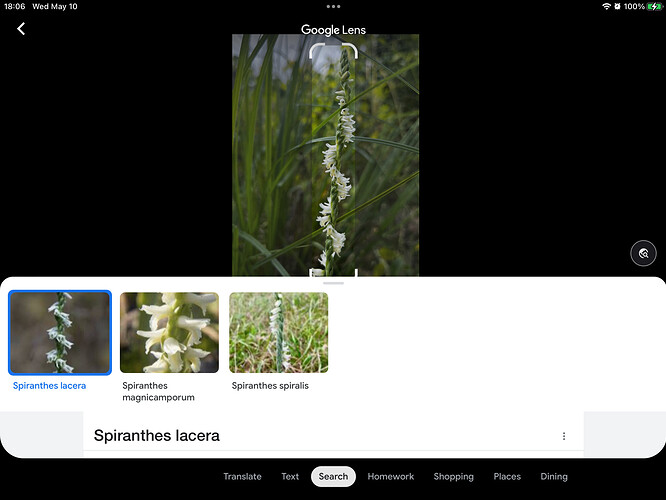Tap the battery indicator icon

click(654, 6)
